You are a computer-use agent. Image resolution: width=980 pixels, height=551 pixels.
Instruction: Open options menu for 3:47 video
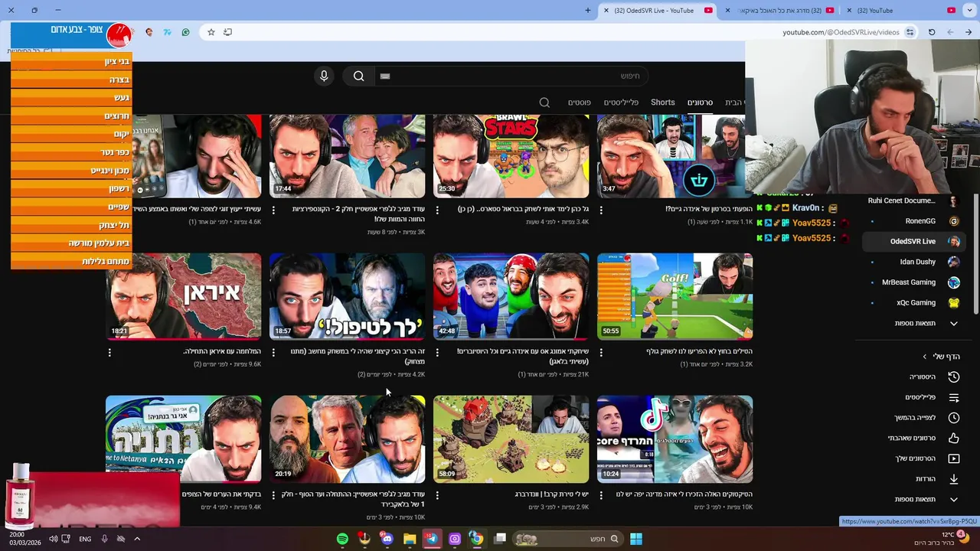pyautogui.click(x=601, y=210)
